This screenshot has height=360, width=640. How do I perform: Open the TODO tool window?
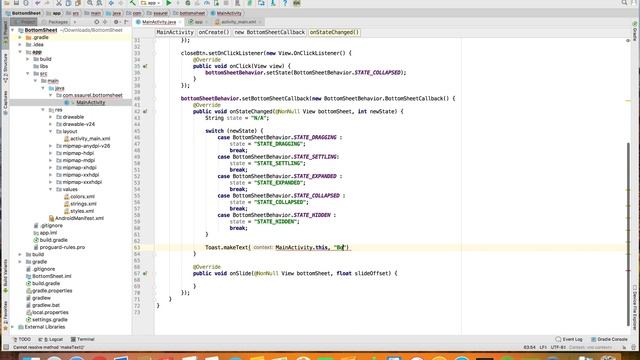(22, 339)
